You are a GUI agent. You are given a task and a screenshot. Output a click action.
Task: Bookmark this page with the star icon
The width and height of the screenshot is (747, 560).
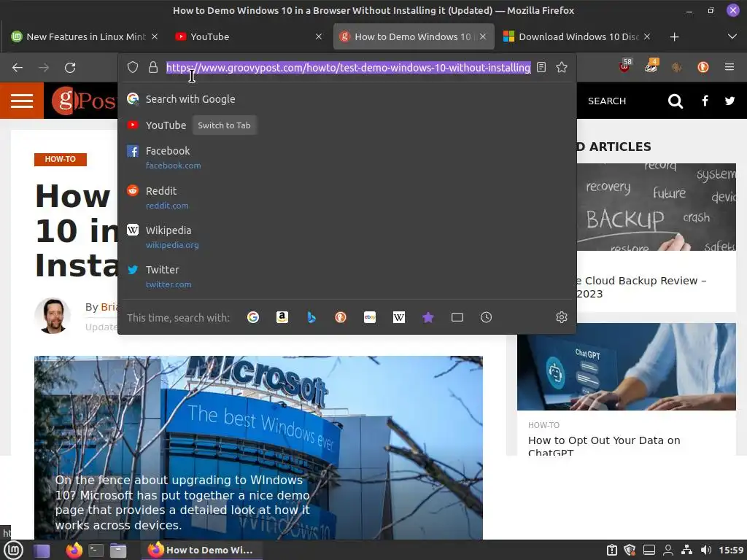tap(562, 67)
